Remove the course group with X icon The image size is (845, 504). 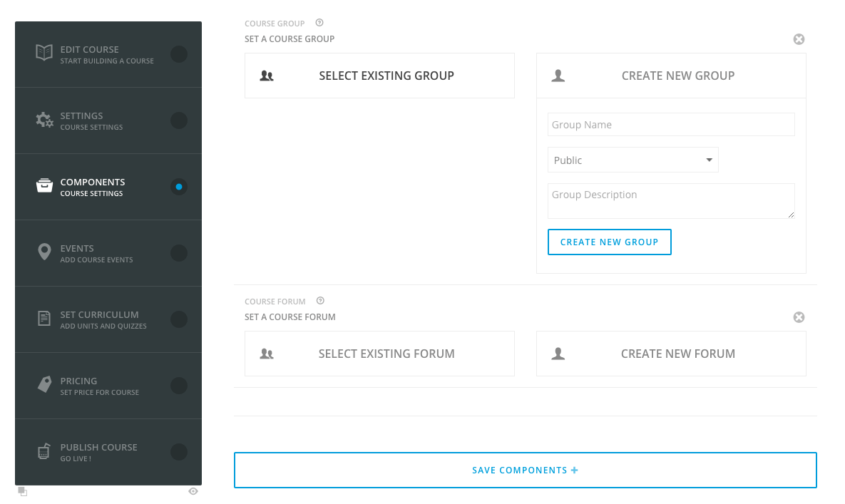(x=799, y=39)
